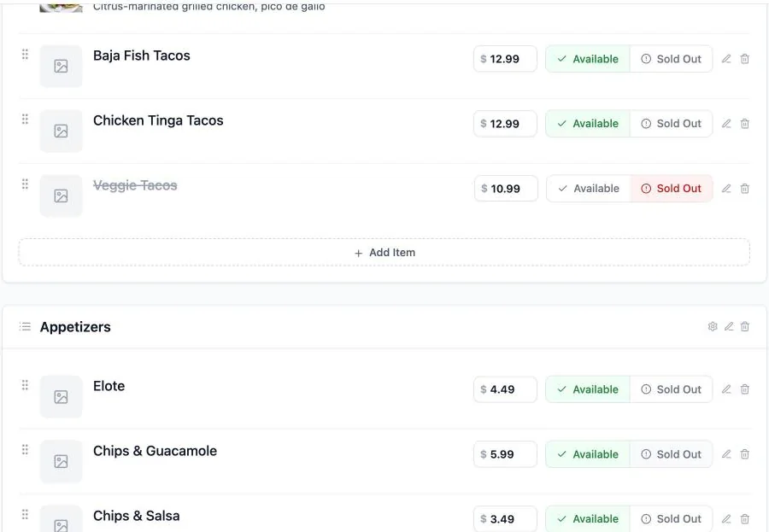Image resolution: width=769 pixels, height=532 pixels.
Task: Click the Elote drag handle
Action: click(25, 385)
